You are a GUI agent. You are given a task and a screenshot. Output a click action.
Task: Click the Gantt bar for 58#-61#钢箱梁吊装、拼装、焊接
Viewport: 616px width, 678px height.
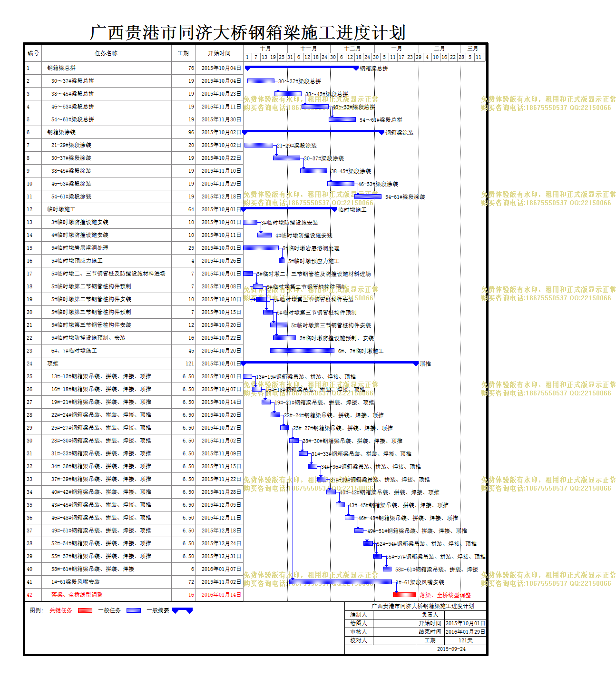click(x=387, y=569)
